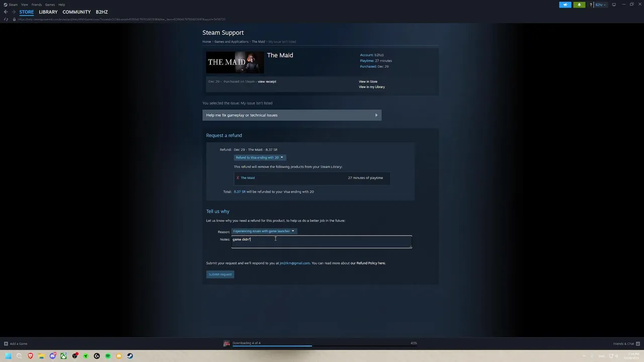Expand Help me fix gameplay or technical issues

pos(292,115)
